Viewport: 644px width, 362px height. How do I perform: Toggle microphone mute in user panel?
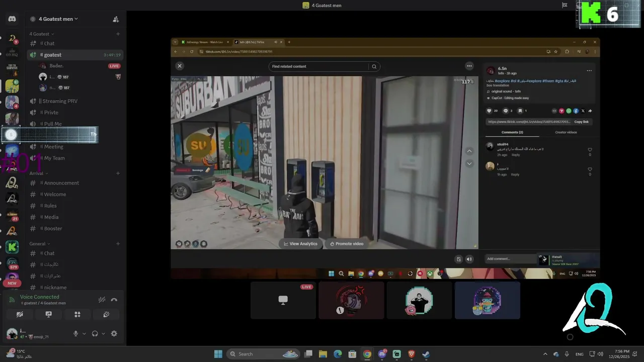click(x=76, y=333)
